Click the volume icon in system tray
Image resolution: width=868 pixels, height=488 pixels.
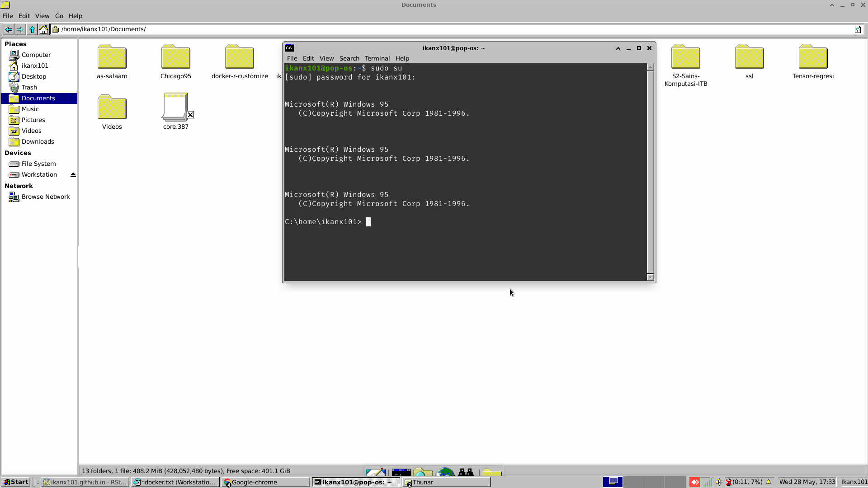[x=718, y=482]
